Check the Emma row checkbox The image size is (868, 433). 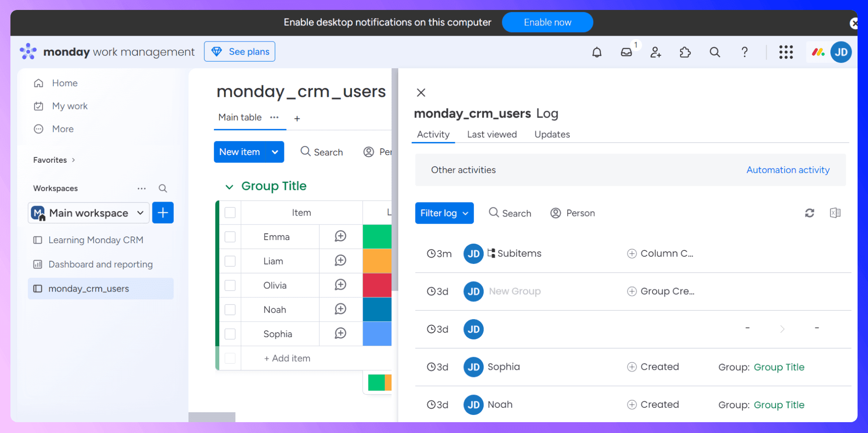(230, 237)
